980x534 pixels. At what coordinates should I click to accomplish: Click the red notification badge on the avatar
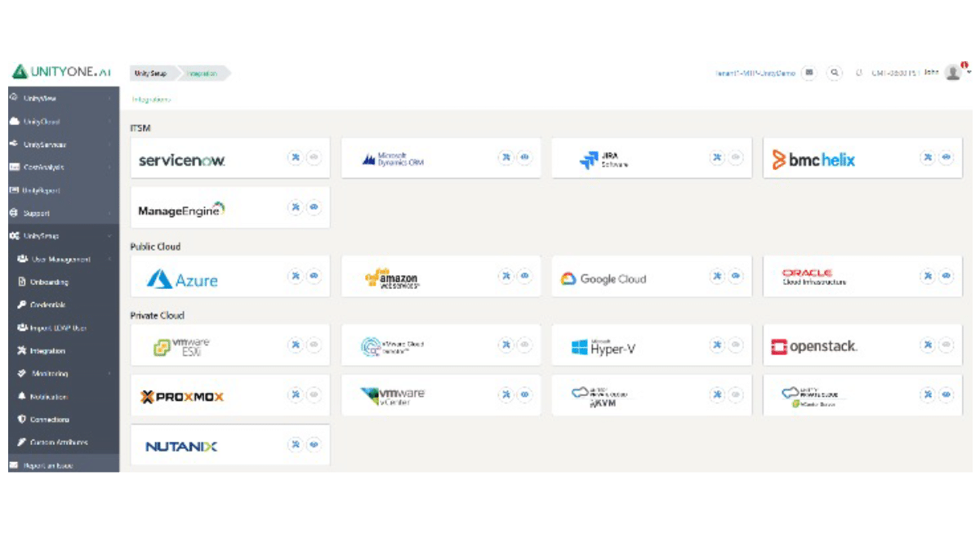click(964, 64)
